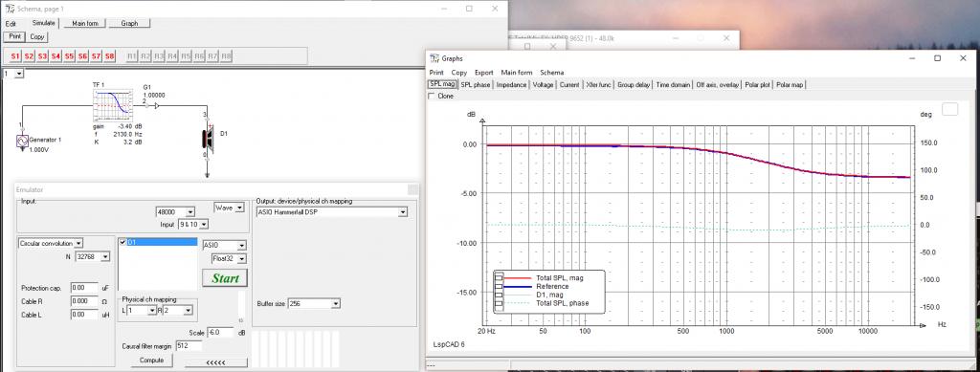
Task: Select the TF 1 transfer function block
Action: (113, 105)
